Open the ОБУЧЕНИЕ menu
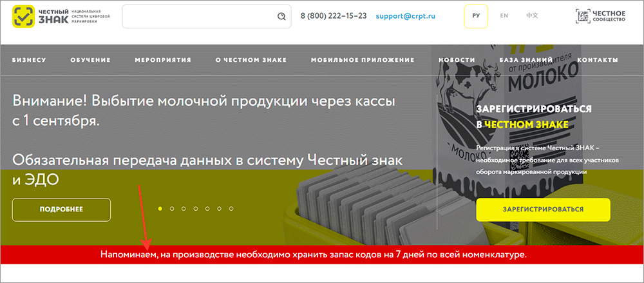 (90, 60)
